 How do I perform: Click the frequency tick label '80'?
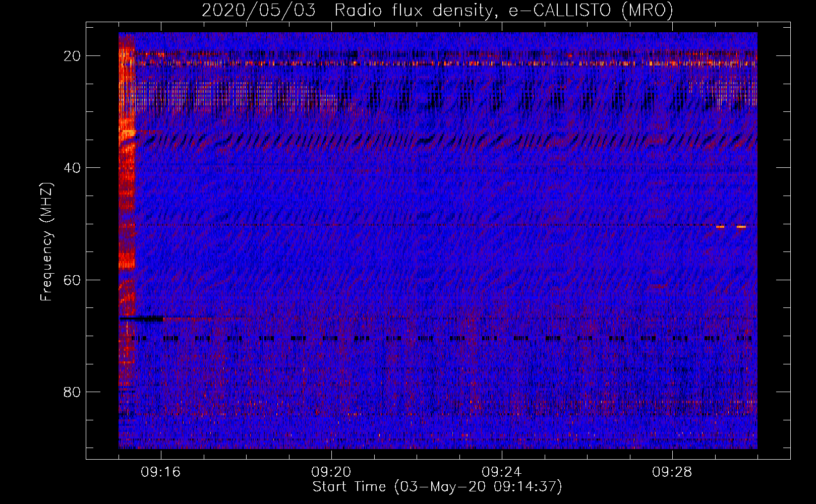[72, 392]
